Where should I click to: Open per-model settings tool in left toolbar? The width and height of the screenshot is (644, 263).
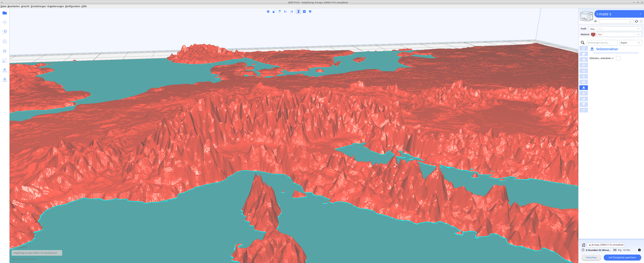click(x=4, y=61)
